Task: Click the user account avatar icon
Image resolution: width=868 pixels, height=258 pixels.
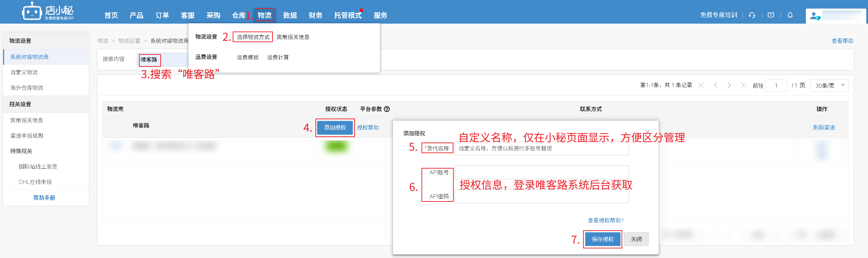Action: pos(815,16)
